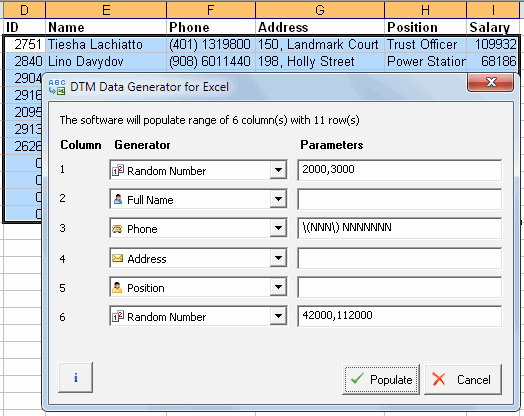Click the salary cell 68186

tap(493, 61)
